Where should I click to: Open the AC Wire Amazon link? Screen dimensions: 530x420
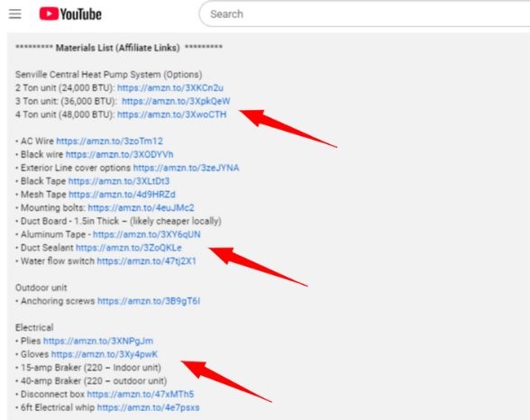[110, 141]
